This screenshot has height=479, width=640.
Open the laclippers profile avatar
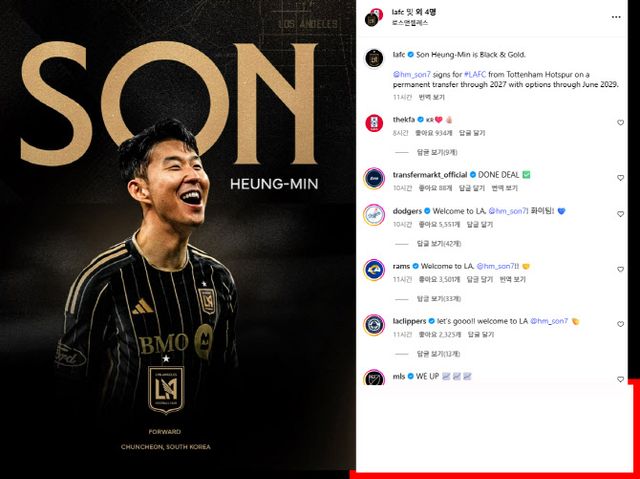pos(374,325)
